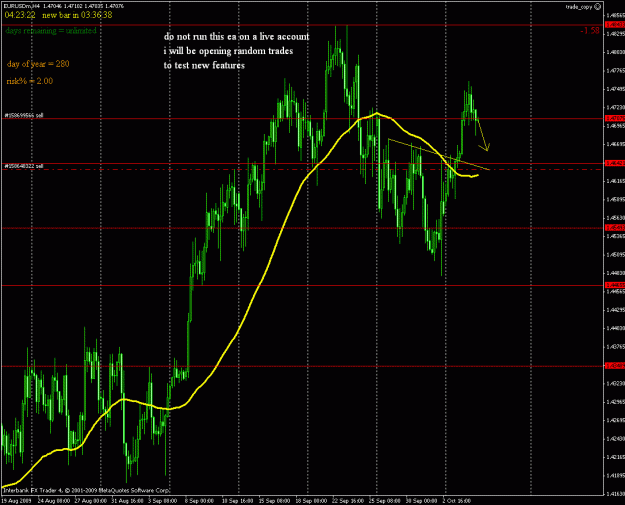Click the 'risk% = 2.00' label
625x505 pixels.
(x=29, y=81)
